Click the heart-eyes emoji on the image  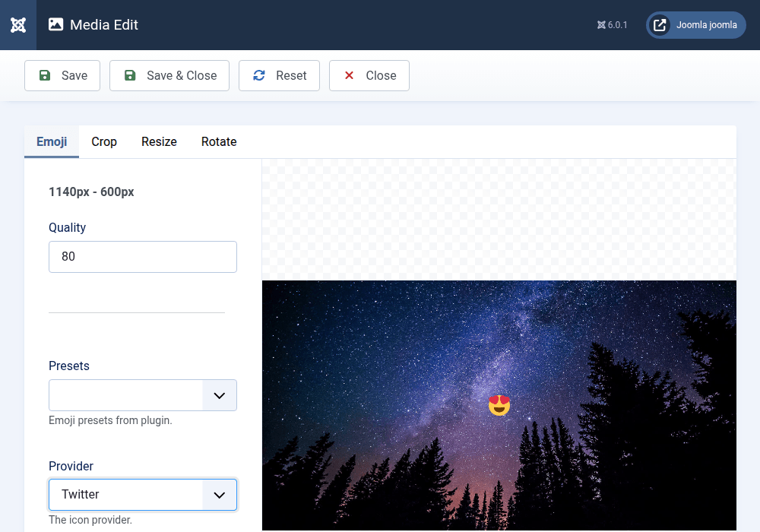point(499,405)
